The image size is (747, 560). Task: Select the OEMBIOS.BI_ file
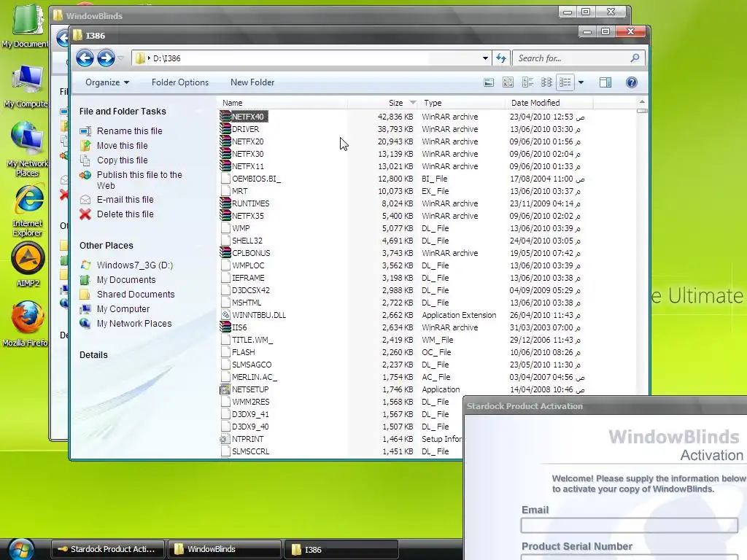click(256, 179)
